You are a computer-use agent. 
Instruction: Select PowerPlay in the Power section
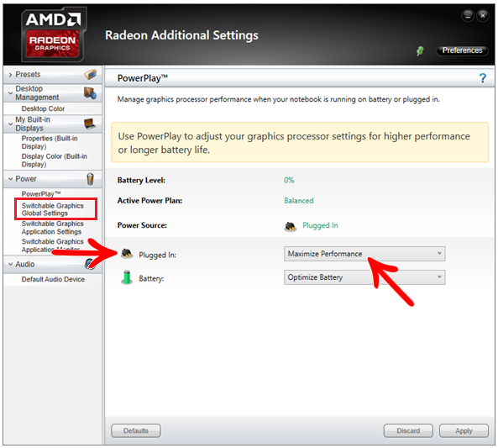click(x=41, y=193)
